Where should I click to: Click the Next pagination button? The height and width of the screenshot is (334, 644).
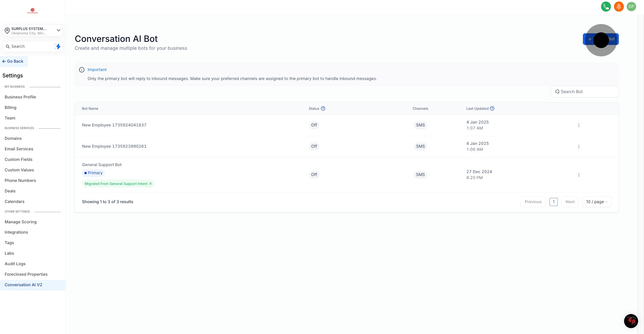[x=570, y=202]
